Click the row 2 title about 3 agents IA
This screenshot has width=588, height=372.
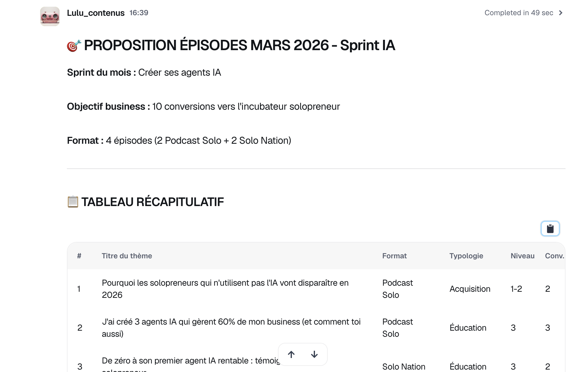(231, 328)
